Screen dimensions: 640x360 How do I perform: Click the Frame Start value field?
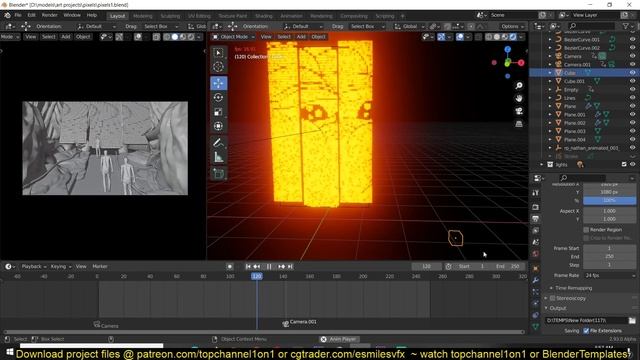pyautogui.click(x=609, y=248)
